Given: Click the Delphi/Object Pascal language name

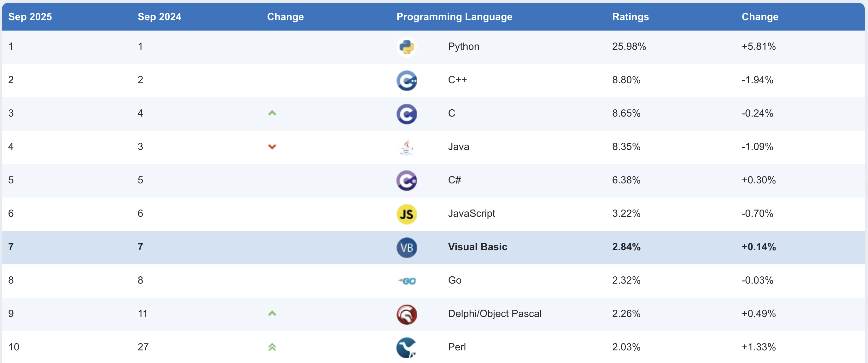Looking at the screenshot, I should 494,314.
